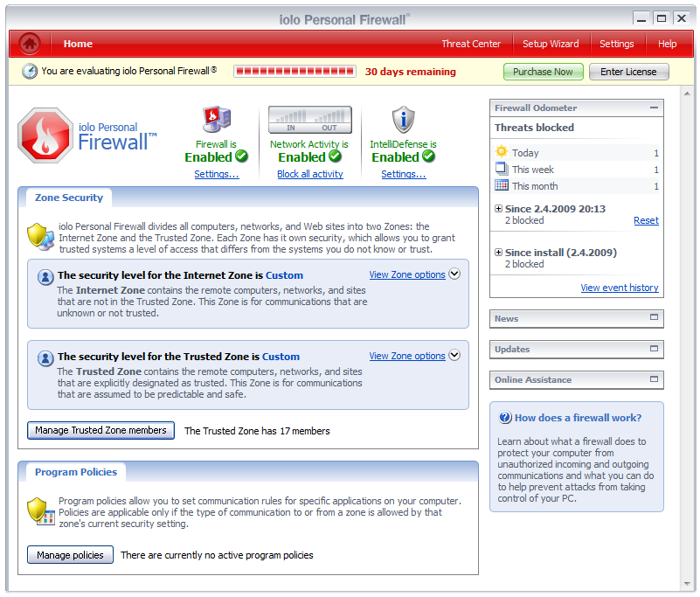Click the Zone Security shield icon

[40, 237]
